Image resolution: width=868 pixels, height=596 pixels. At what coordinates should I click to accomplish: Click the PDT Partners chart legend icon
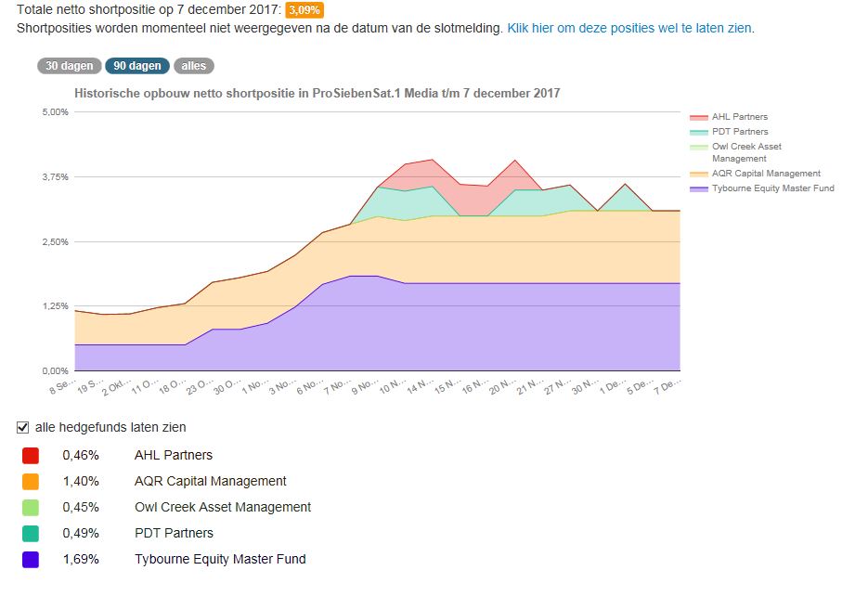click(699, 132)
